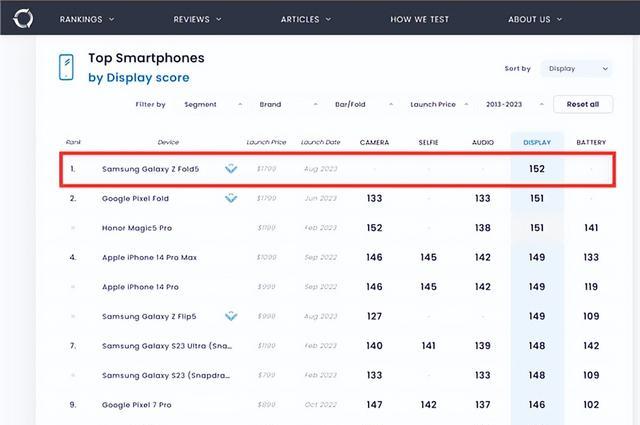Open Google Pixel Fold device link

point(135,198)
